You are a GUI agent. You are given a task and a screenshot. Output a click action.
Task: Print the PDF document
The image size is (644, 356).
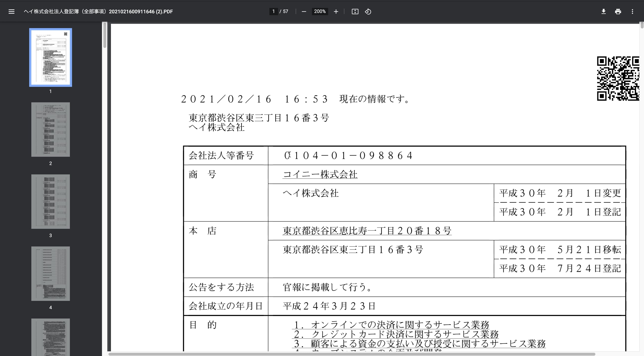click(x=618, y=12)
